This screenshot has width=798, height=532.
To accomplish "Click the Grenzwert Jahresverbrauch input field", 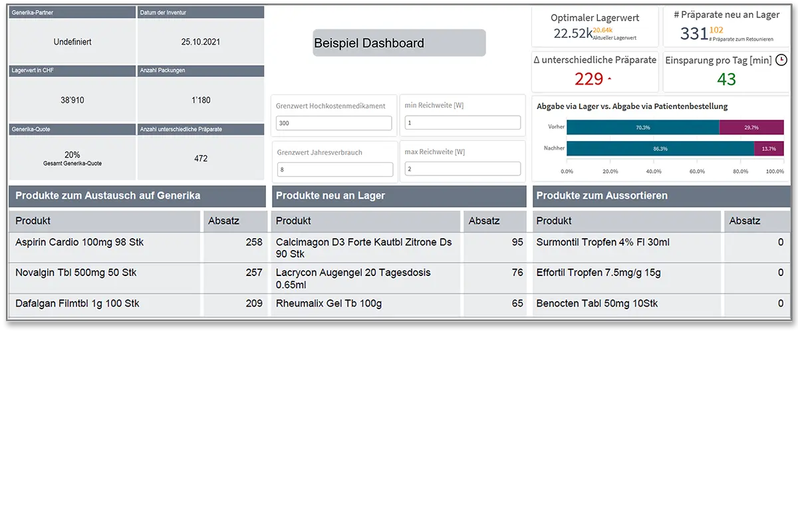I will pos(335,170).
